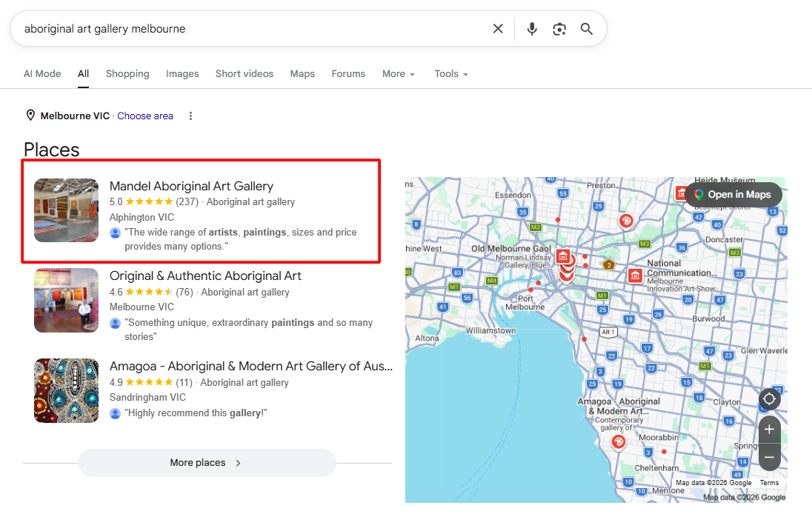812x514 pixels.
Task: Open Google Lens image search icon
Action: click(x=559, y=29)
